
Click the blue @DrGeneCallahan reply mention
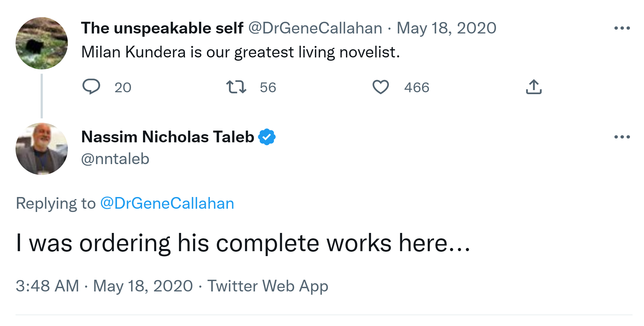point(167,203)
